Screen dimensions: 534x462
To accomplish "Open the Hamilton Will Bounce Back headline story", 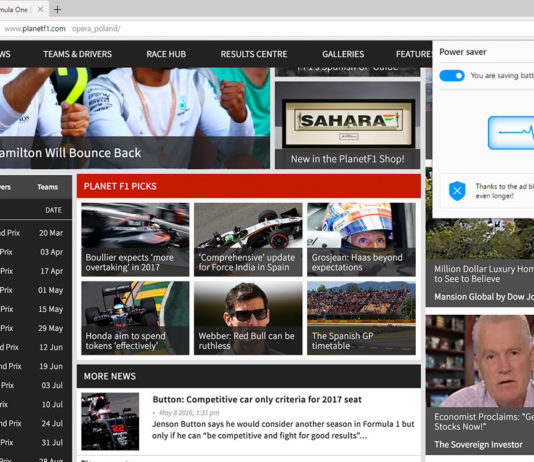I will [70, 153].
